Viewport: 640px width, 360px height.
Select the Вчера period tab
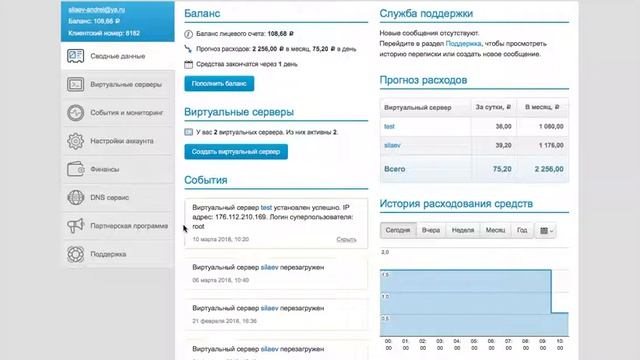click(x=431, y=230)
